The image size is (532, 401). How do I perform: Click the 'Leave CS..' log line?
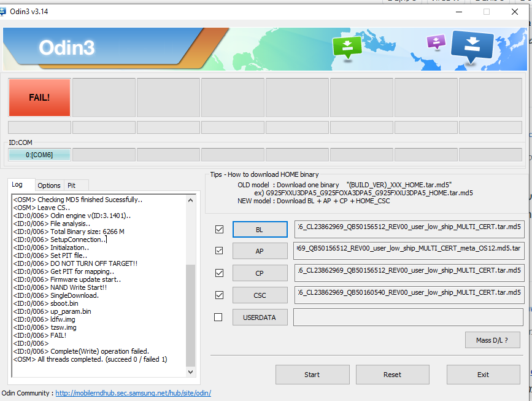(42, 208)
